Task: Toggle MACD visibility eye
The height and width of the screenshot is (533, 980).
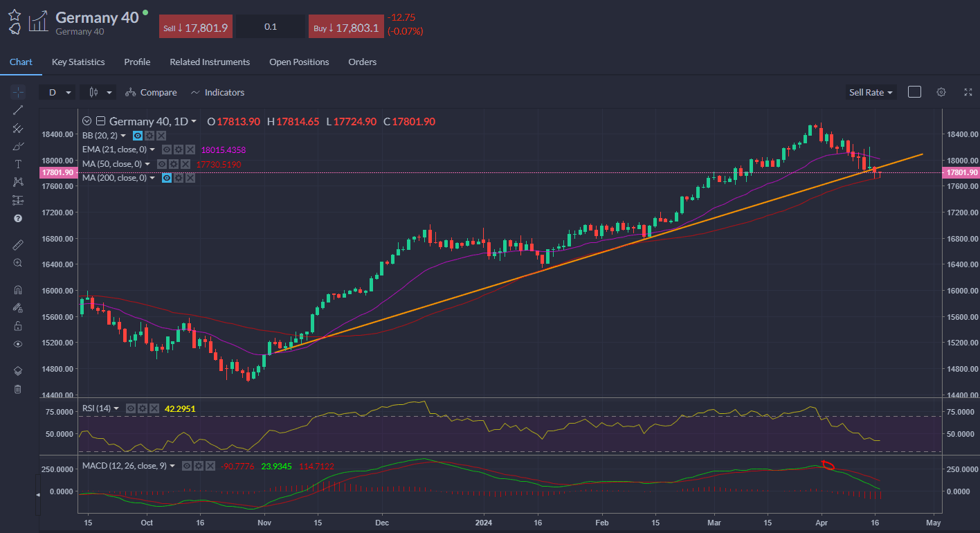Action: (187, 466)
